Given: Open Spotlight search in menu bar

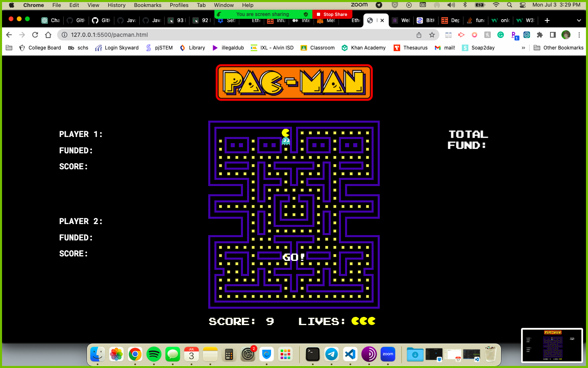Looking at the screenshot, I should pyautogui.click(x=510, y=5).
